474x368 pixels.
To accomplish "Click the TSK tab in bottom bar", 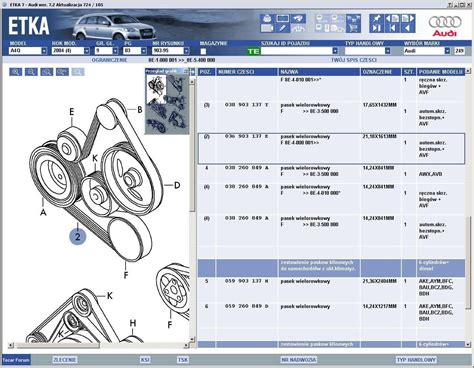I will [x=183, y=360].
